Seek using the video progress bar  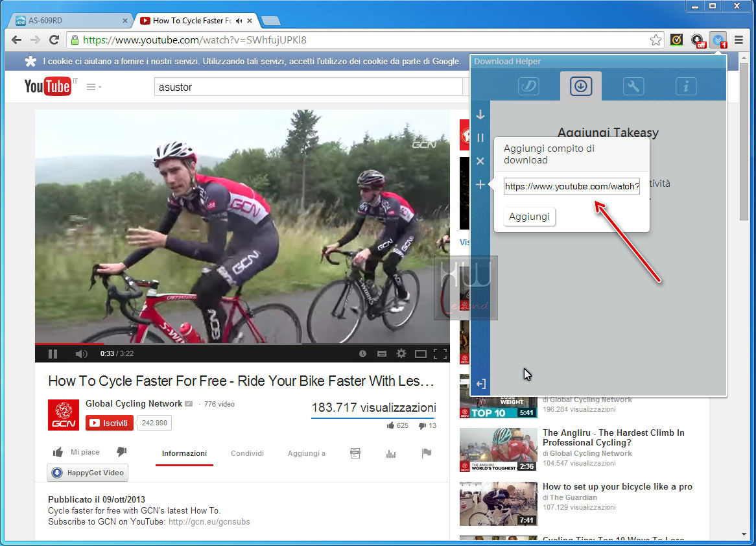[242, 344]
